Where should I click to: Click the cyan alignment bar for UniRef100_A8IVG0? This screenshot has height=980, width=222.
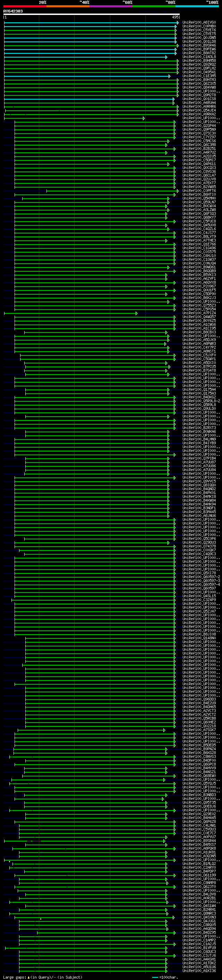91,23
